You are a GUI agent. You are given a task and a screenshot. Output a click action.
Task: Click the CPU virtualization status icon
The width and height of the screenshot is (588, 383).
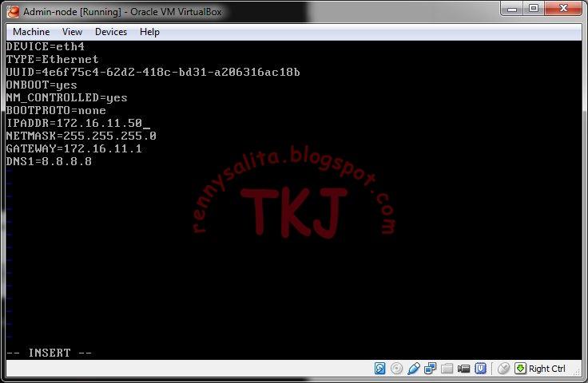pyautogui.click(x=480, y=369)
